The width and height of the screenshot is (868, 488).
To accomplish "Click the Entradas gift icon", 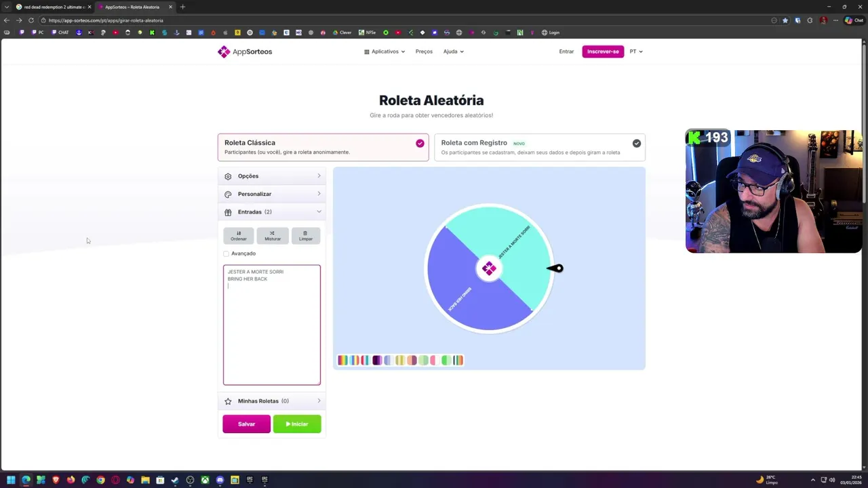I will click(228, 212).
